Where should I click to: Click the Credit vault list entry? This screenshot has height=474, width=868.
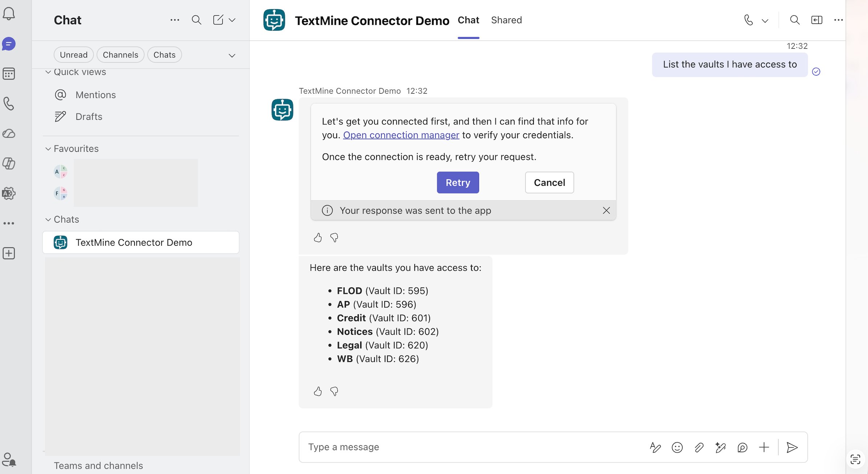(x=384, y=318)
